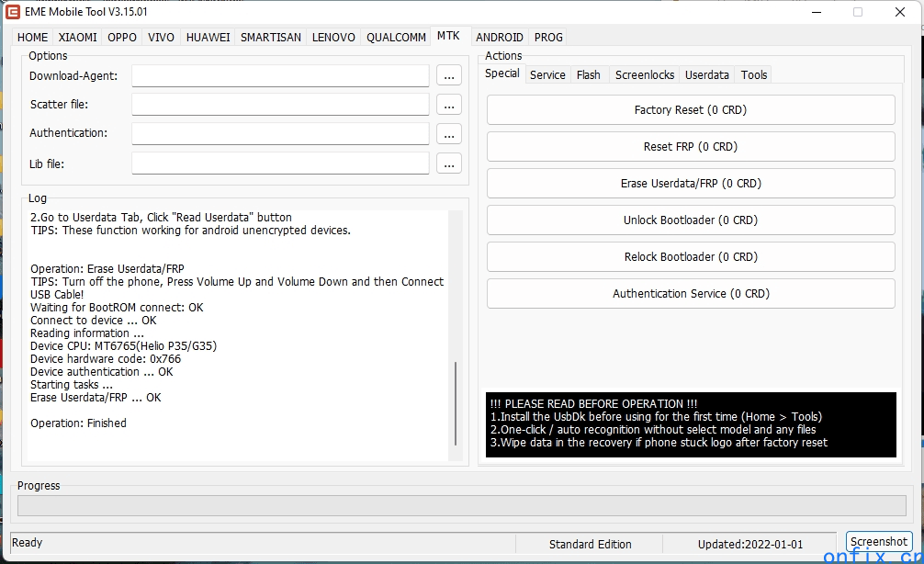Switch to the QUALCOMM tab
The width and height of the screenshot is (924, 564).
click(396, 38)
